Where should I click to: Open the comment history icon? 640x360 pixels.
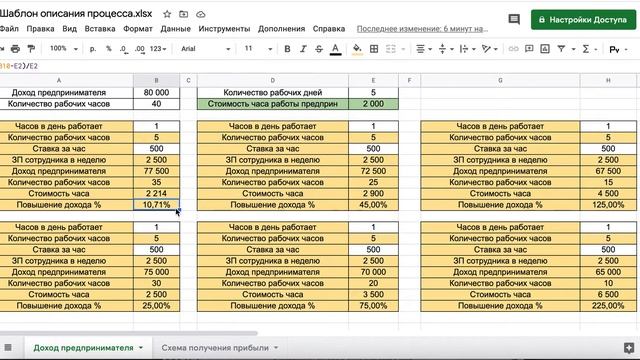point(514,19)
